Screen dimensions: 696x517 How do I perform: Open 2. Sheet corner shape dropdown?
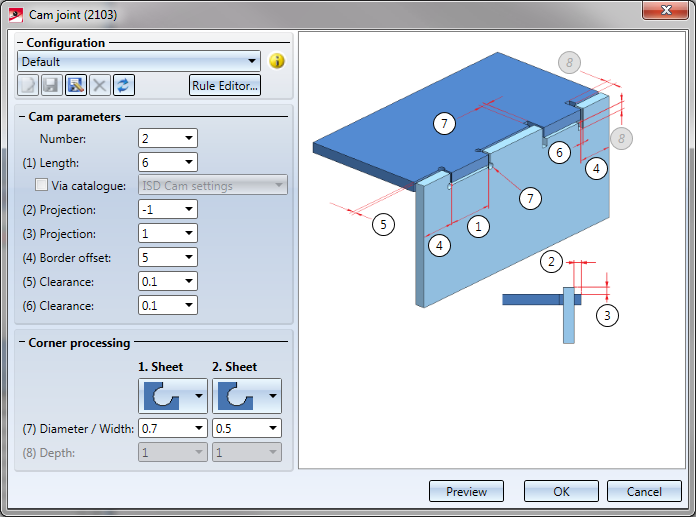[247, 396]
